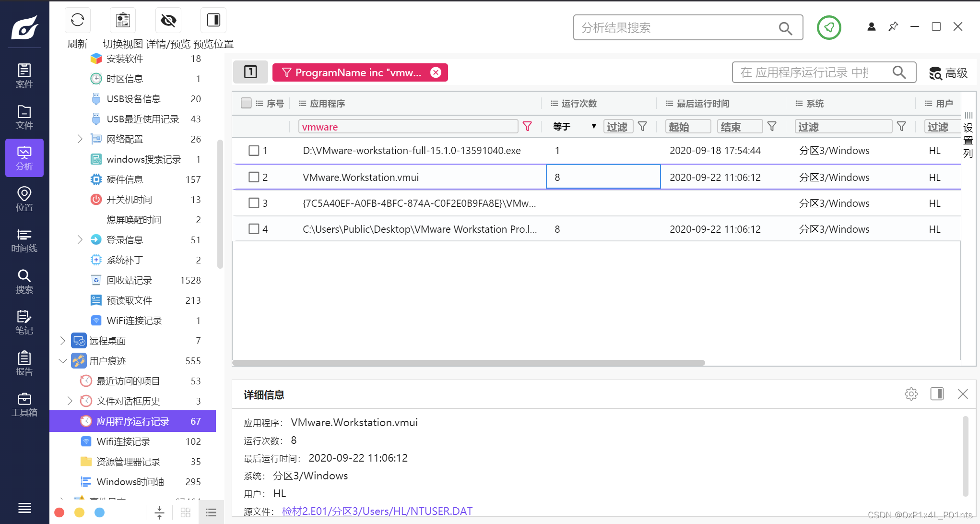Click the blue dot at bottom bar
Screen dimensions: 980x524
(100, 512)
